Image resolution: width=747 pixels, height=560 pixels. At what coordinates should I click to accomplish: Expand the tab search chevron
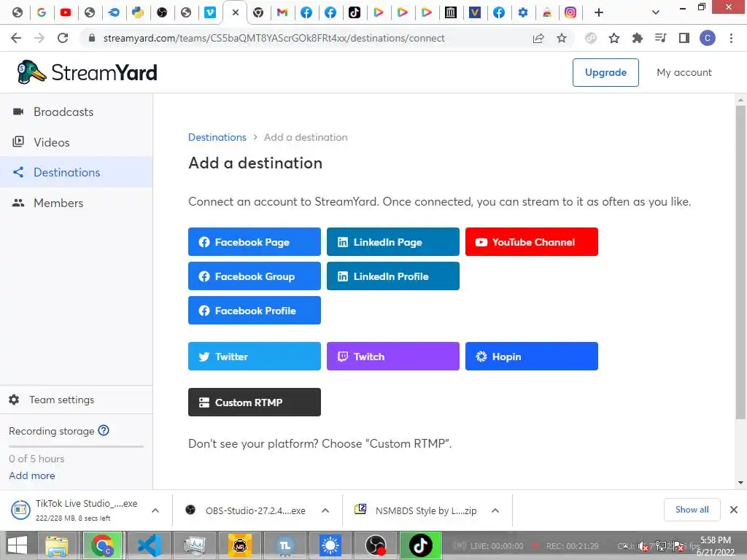[x=656, y=13]
